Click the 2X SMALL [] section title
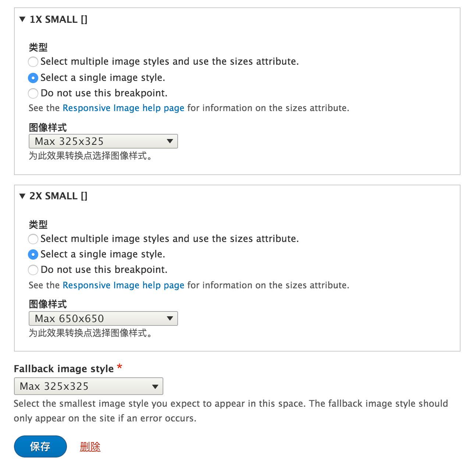This screenshot has width=476, height=470. click(58, 196)
